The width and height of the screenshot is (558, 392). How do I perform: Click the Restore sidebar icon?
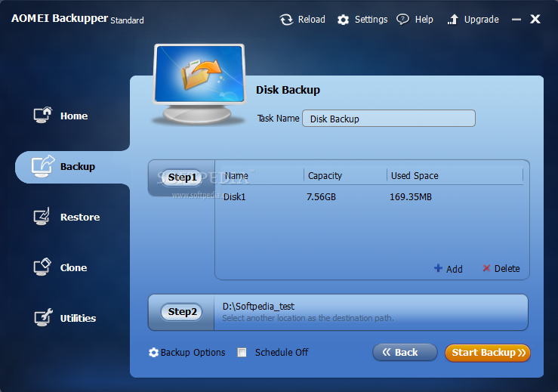[42, 217]
